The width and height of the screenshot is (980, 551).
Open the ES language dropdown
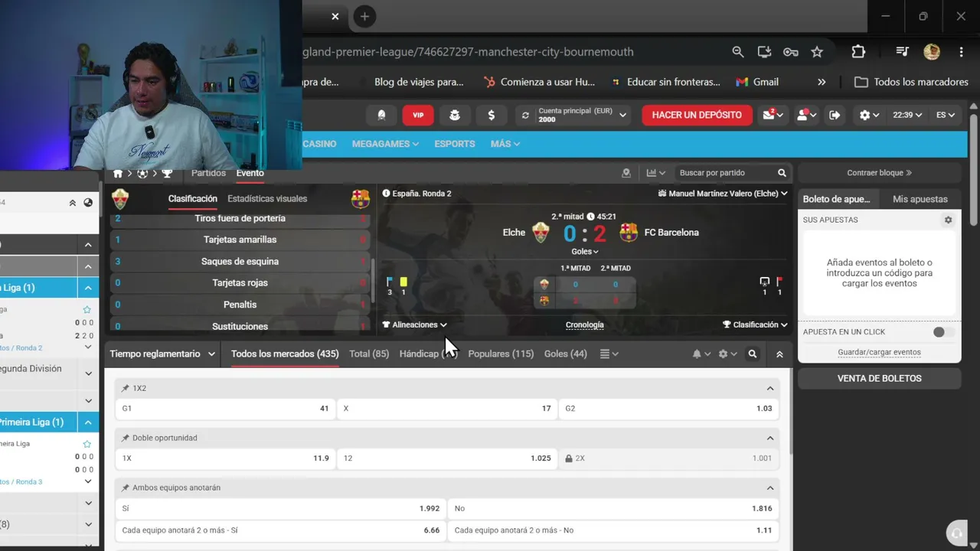945,115
